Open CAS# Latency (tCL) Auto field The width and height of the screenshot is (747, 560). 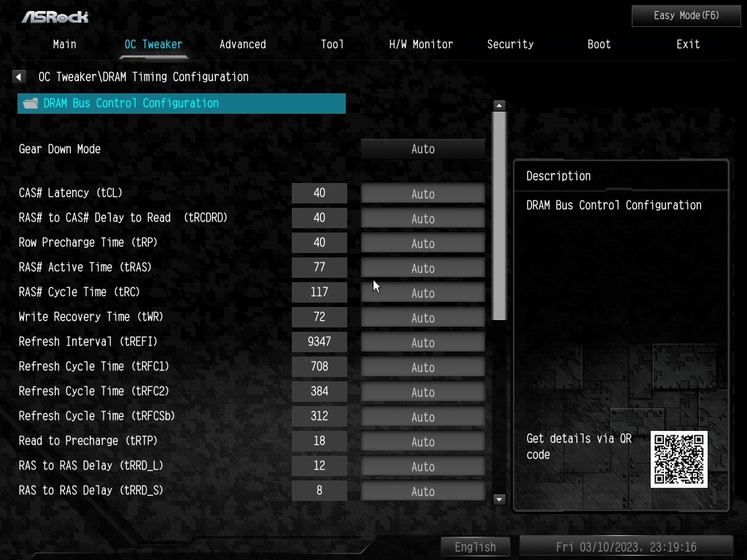point(423,194)
